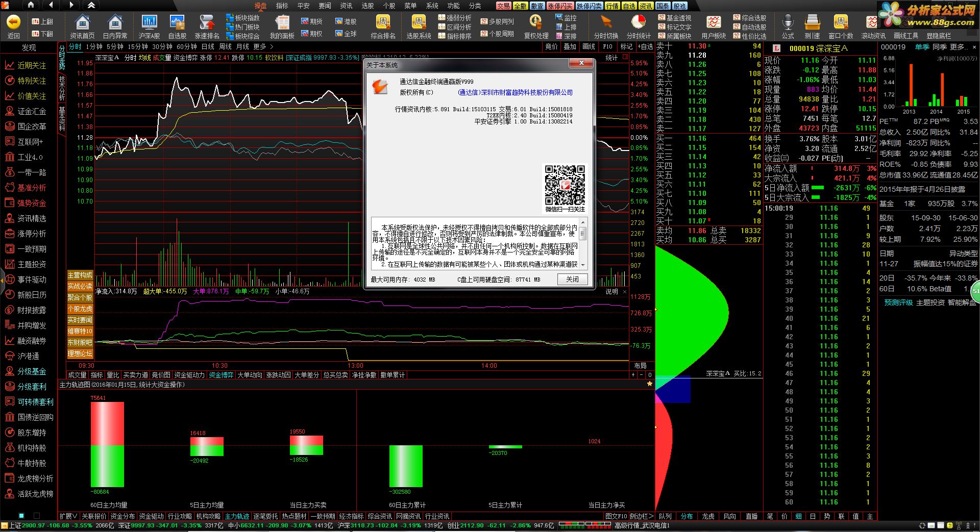
Task: Expand 更多 in the top-right finance panel
Action: (x=960, y=47)
